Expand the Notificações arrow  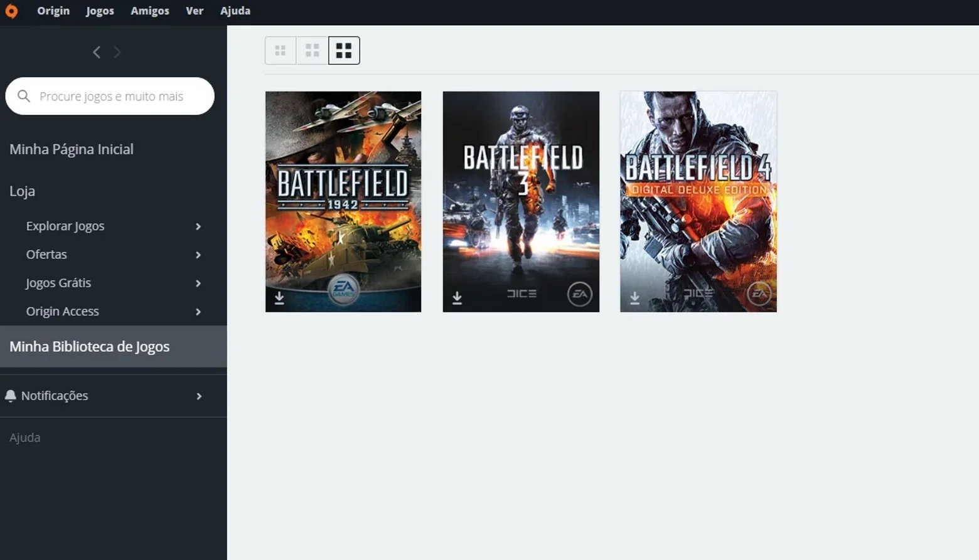[199, 396]
